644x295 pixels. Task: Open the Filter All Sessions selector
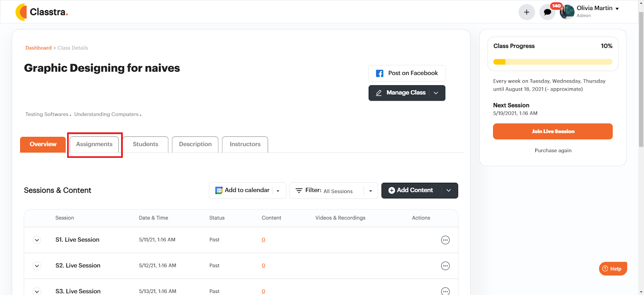coord(334,190)
